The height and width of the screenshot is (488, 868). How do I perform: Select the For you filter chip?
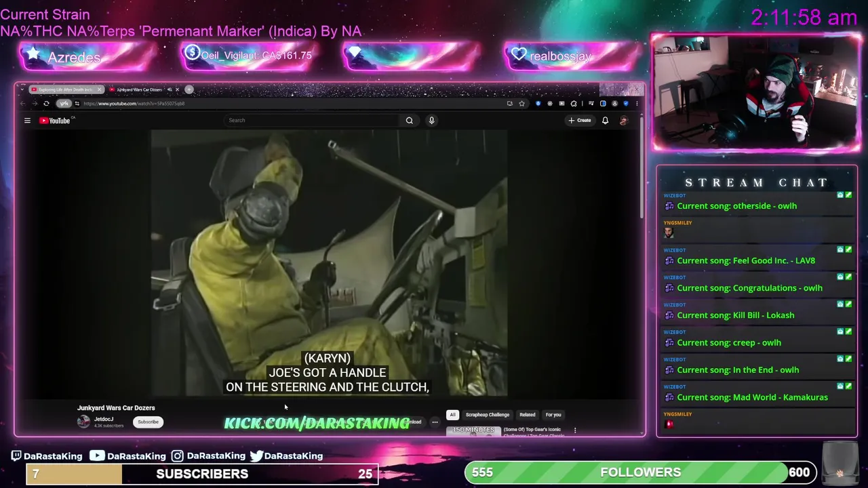pyautogui.click(x=553, y=415)
